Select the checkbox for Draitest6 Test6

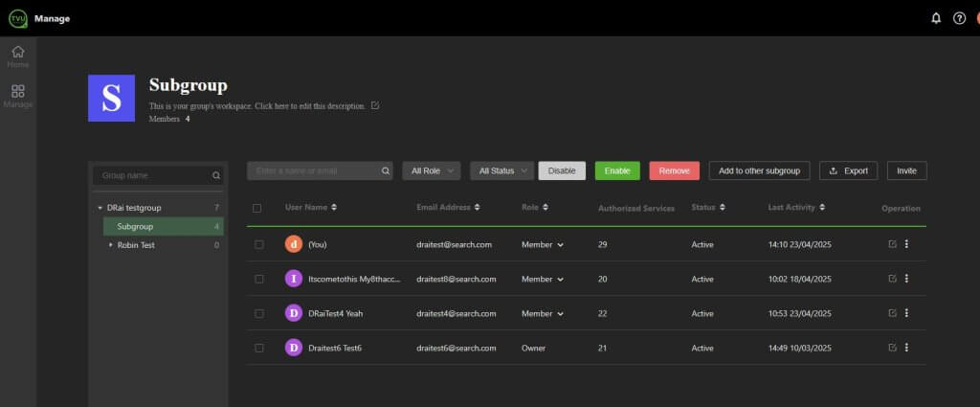click(258, 348)
